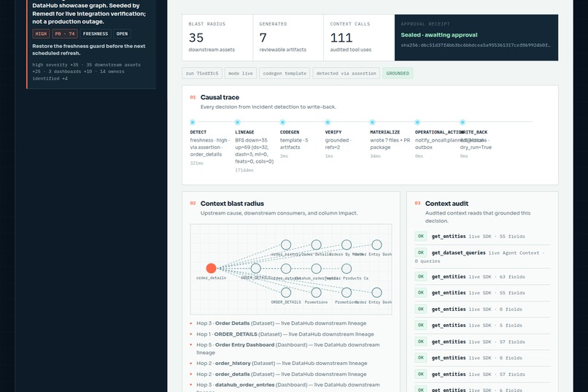588x392 pixels.
Task: Click the Context blast radius heading
Action: [x=232, y=204]
